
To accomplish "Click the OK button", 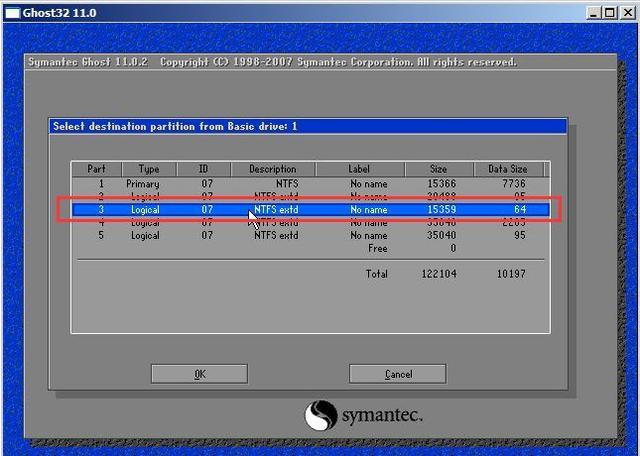I will pyautogui.click(x=199, y=374).
